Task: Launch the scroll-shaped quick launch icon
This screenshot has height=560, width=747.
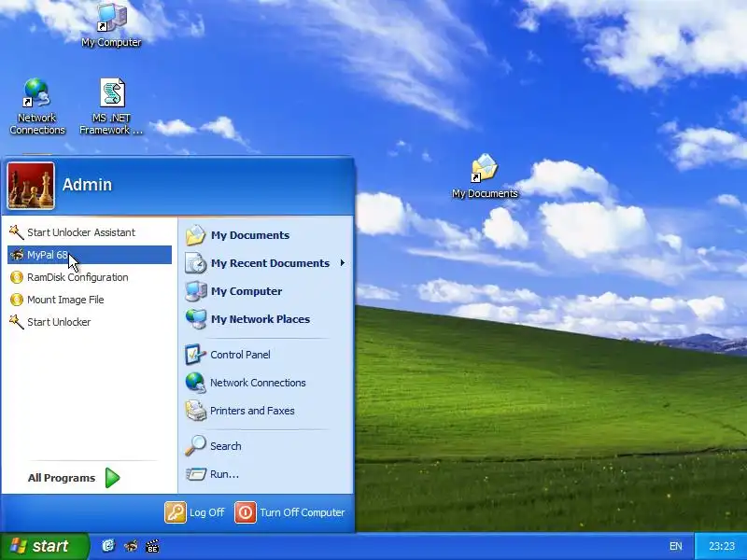Action: click(x=108, y=546)
